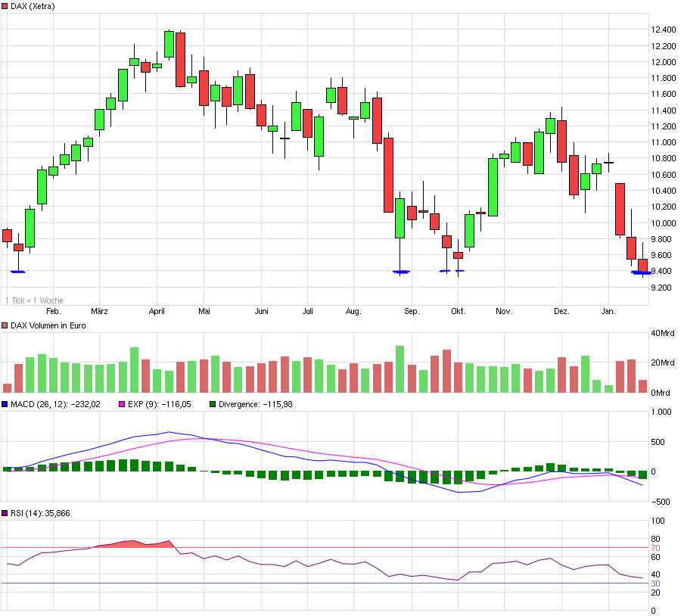
Task: Click the 11.000 price axis label
Action: coord(664,142)
